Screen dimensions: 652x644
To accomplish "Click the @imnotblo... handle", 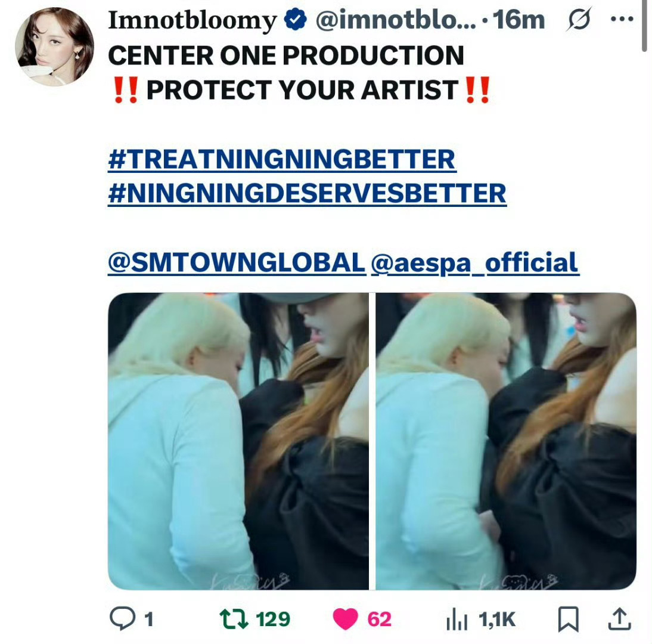I will click(x=396, y=20).
